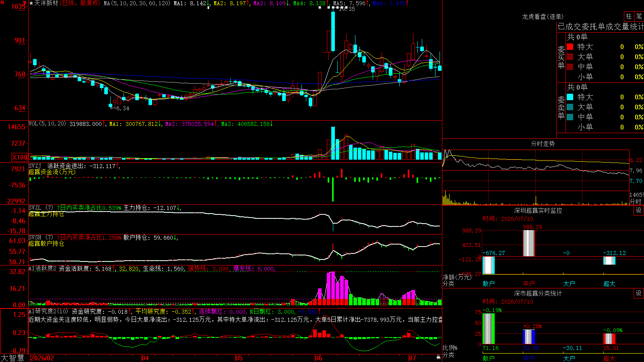This screenshot has height=362, width=644.
Task: Click the X100 volume multiplier box
Action: pos(20,157)
